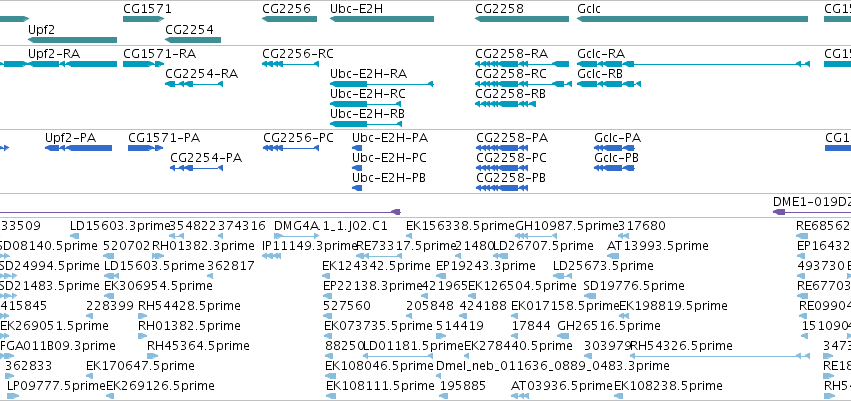This screenshot has width=851, height=401.
Task: Click the CG2258-RC transcript label
Action: pos(511,74)
